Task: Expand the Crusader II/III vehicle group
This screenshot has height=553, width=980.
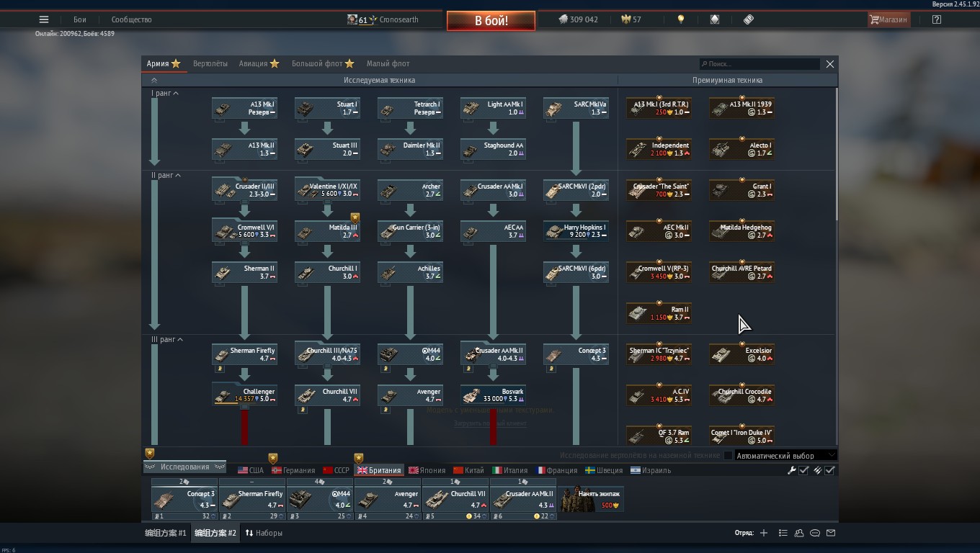Action: (244, 190)
